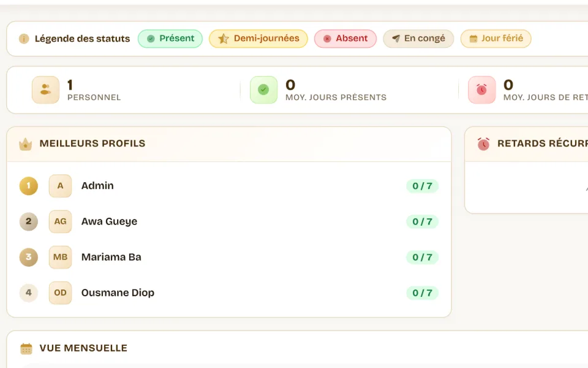Click the Demi-journées star badge
Viewport: 588px width, 368px height.
point(258,39)
